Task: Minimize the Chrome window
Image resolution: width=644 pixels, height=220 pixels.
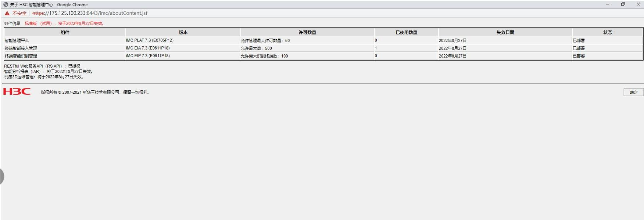Action: coord(607,4)
